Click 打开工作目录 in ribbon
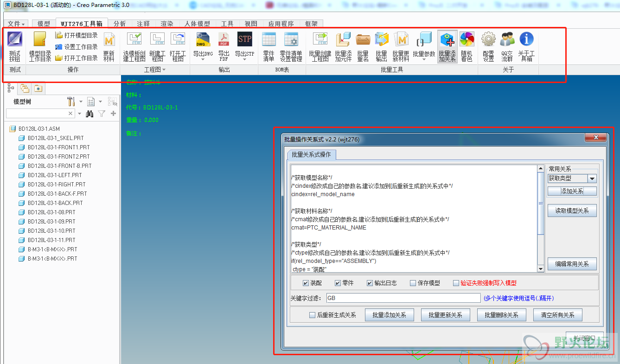Screen dimensions: 620x364 tap(77, 58)
